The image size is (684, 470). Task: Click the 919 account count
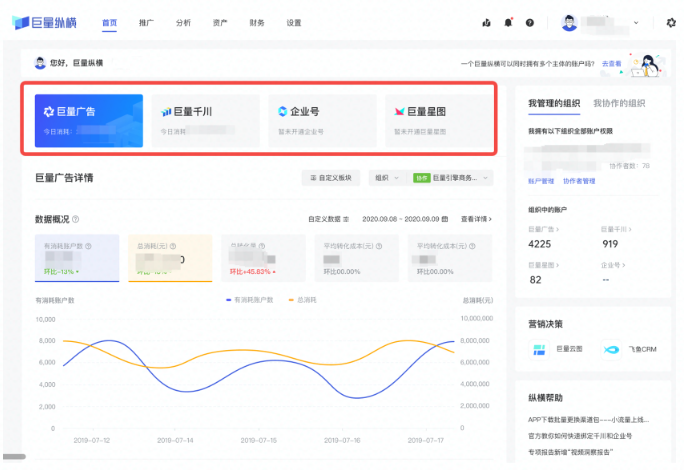coord(610,244)
